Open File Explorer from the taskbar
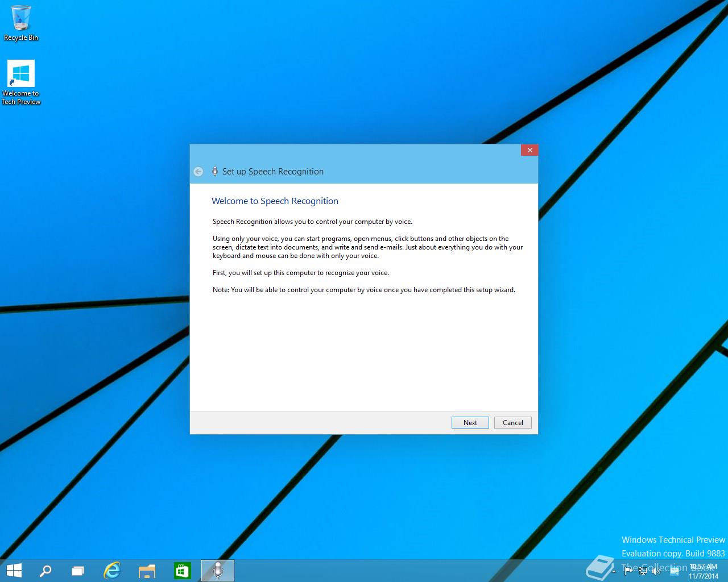Image resolution: width=728 pixels, height=582 pixels. 147,570
